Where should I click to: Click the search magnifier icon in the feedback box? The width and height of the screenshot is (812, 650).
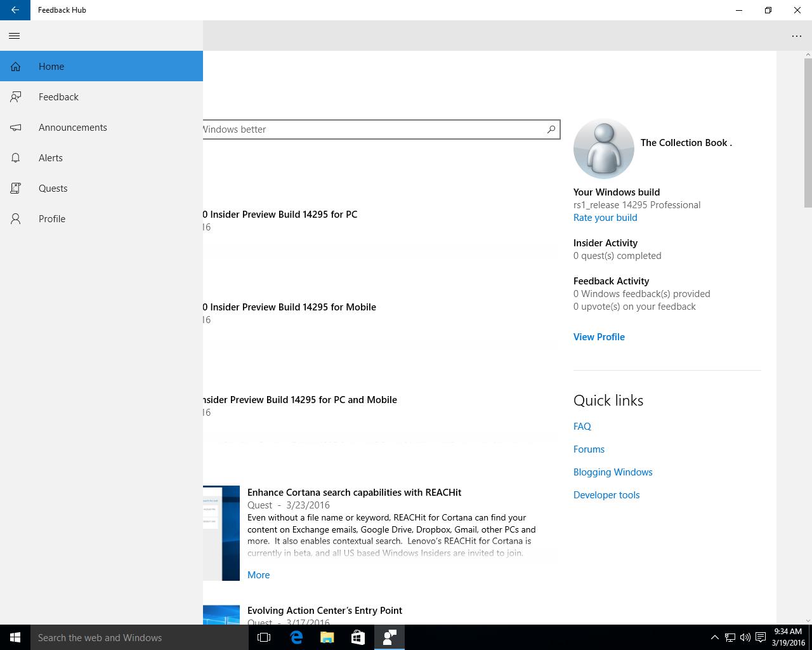pyautogui.click(x=551, y=129)
